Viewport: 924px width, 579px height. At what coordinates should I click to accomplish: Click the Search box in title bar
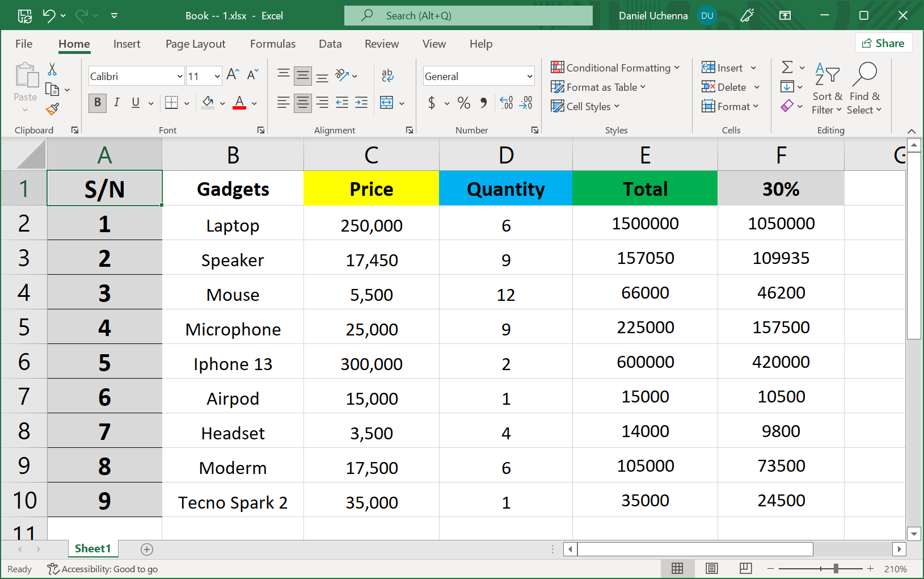468,16
